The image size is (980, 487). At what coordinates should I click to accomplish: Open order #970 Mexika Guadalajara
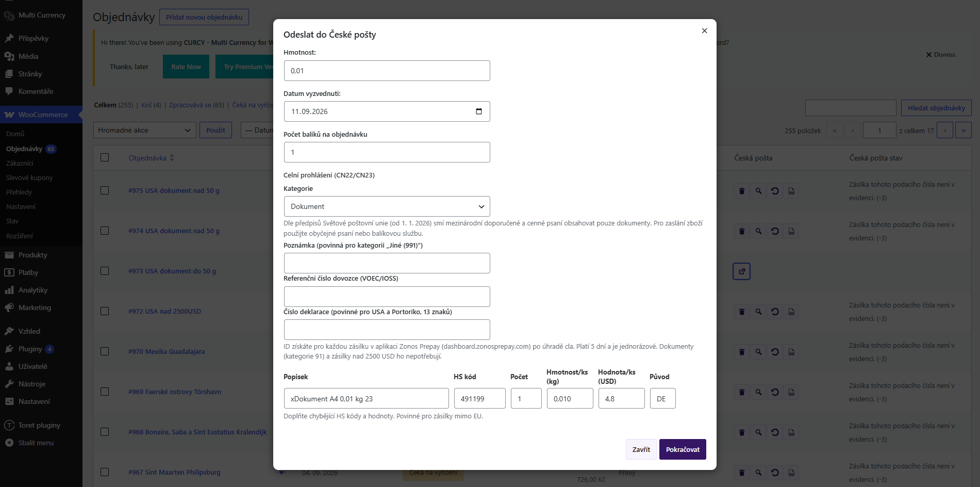pyautogui.click(x=167, y=351)
